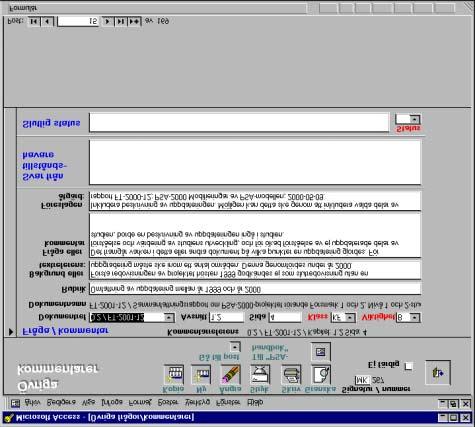475x427 pixels.
Task: Go to first record in navigation bar
Action: click(34, 21)
